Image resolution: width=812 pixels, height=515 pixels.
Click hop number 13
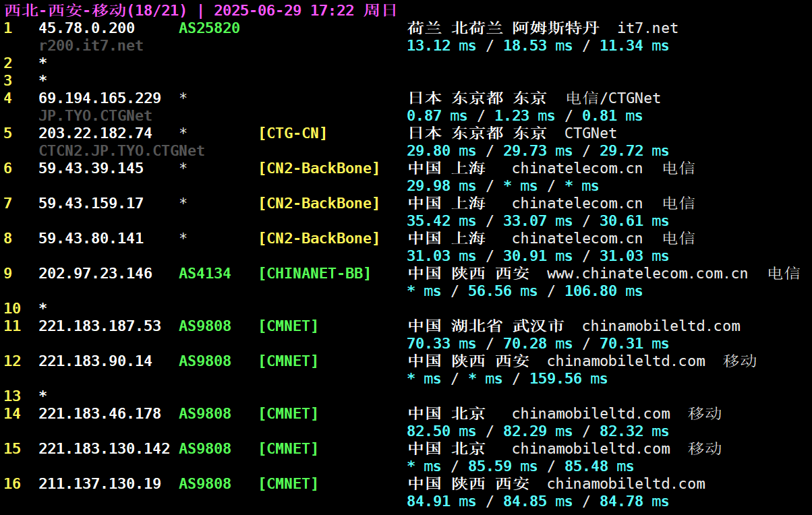12,396
